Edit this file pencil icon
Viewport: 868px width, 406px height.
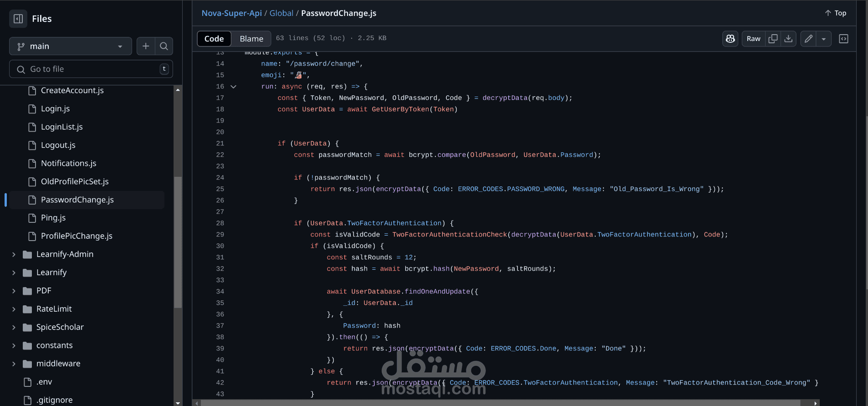808,39
